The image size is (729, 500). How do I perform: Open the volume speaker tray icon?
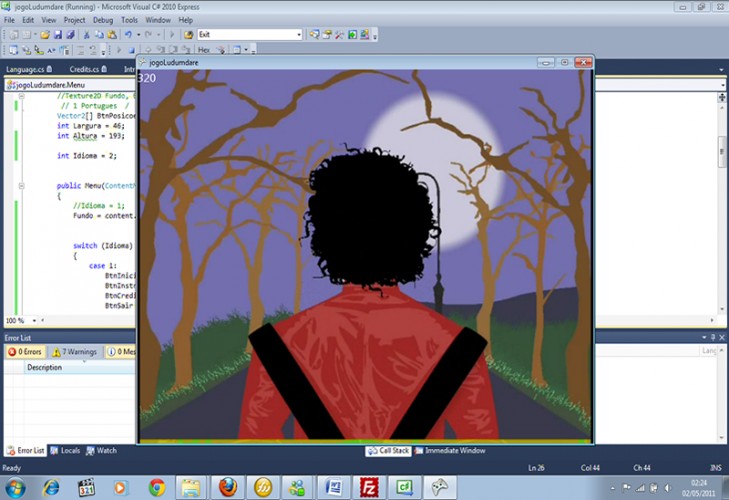tap(668, 487)
